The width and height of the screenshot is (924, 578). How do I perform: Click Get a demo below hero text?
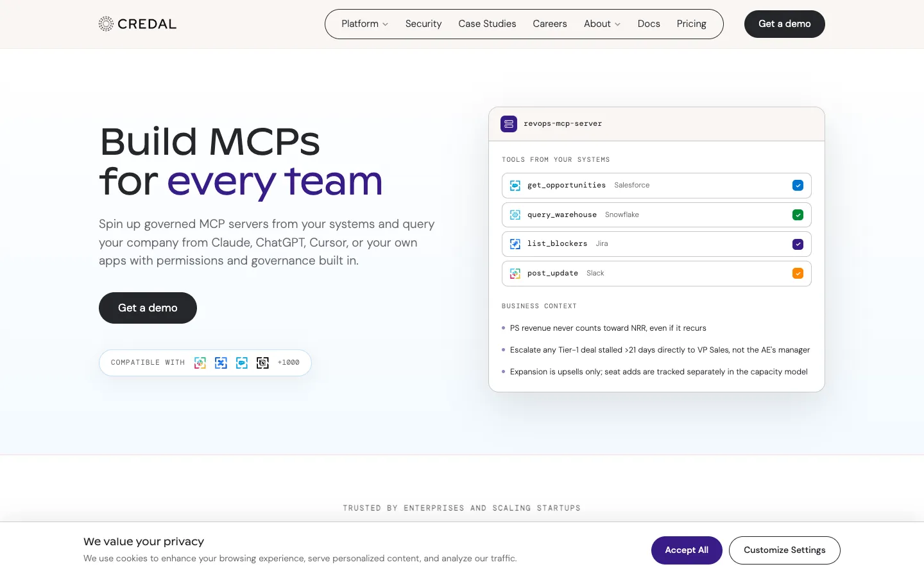[x=148, y=308]
